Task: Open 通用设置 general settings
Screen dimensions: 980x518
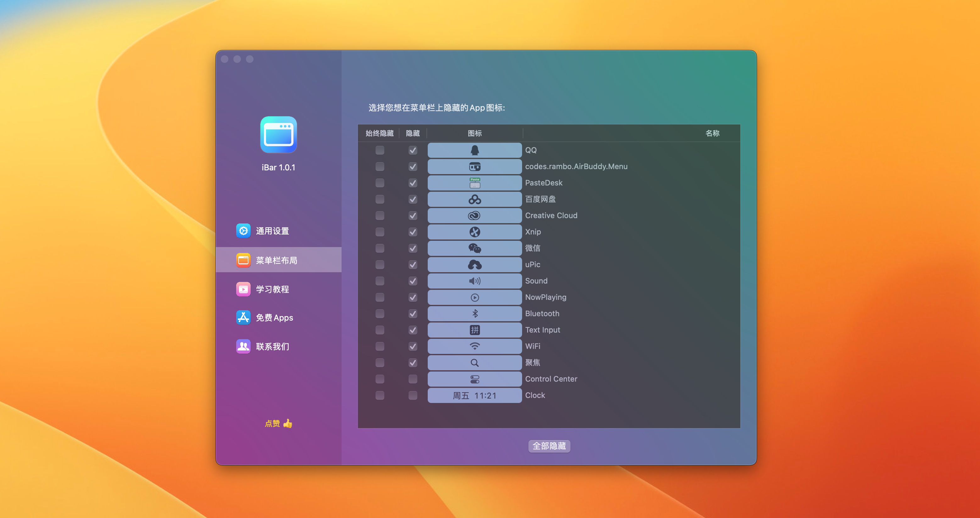Action: coord(272,231)
